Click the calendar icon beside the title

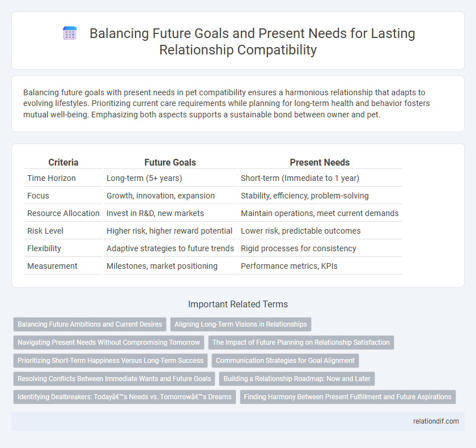[x=70, y=34]
